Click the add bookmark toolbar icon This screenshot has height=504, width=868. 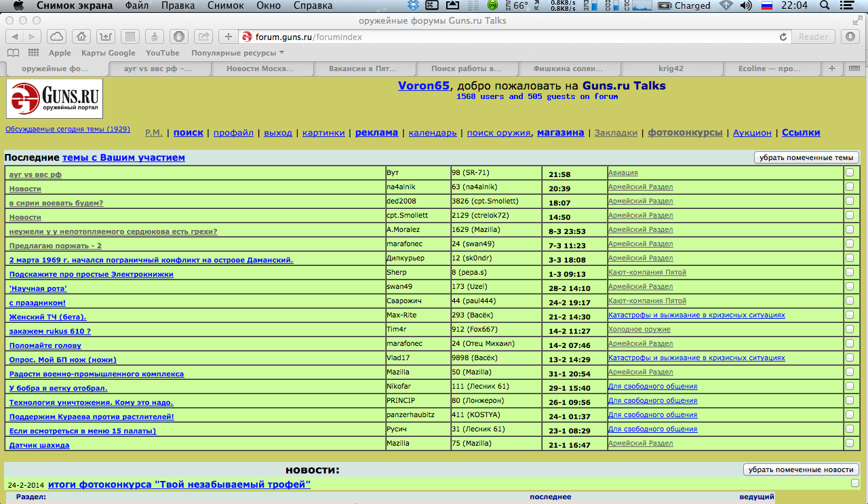click(105, 37)
